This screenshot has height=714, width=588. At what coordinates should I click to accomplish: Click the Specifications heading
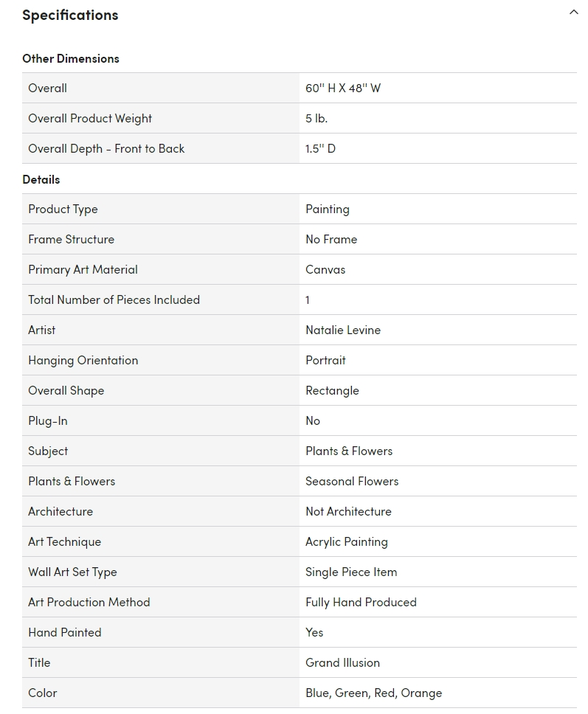(x=70, y=15)
